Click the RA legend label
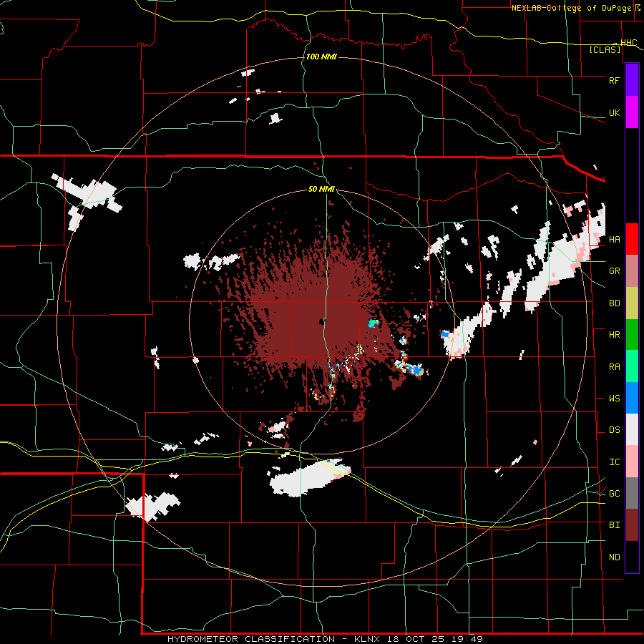The height and width of the screenshot is (644, 644). pos(614,366)
